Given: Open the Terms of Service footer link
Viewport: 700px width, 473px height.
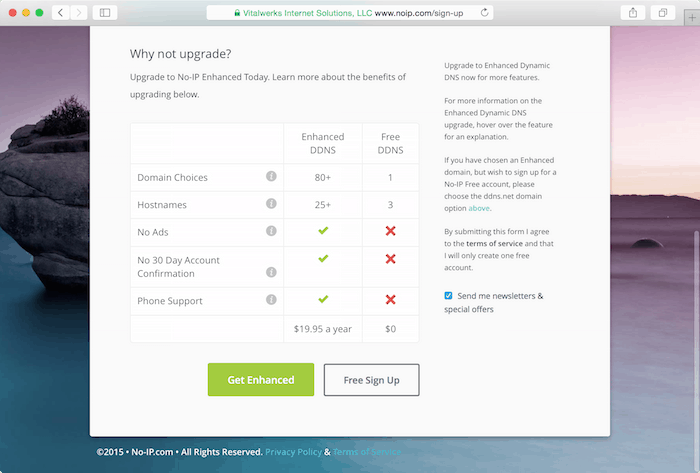Looking at the screenshot, I should tap(367, 452).
